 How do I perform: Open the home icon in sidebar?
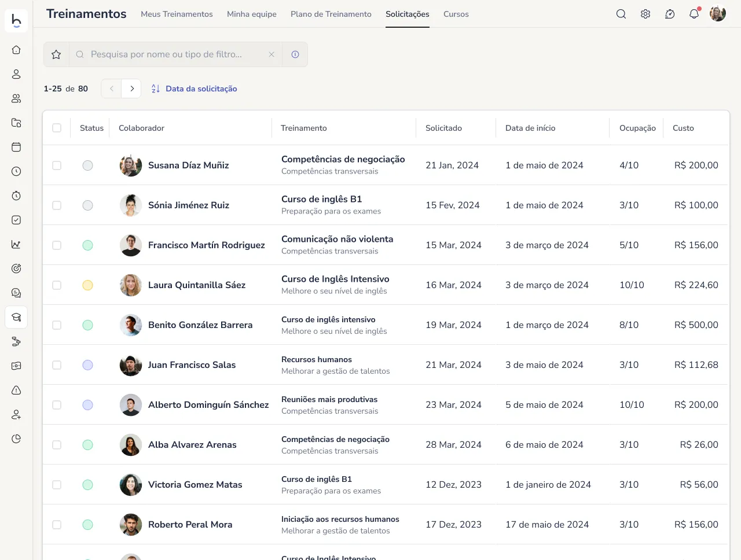tap(16, 50)
